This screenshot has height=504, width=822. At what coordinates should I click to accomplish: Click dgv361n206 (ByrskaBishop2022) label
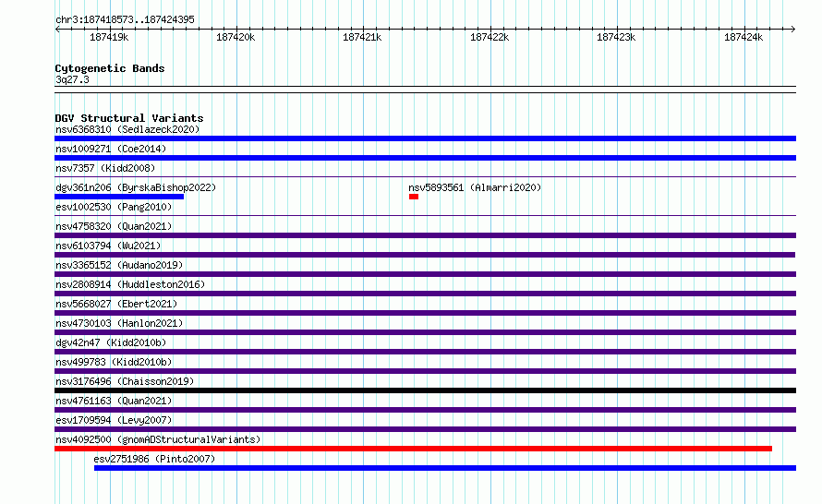tap(136, 187)
